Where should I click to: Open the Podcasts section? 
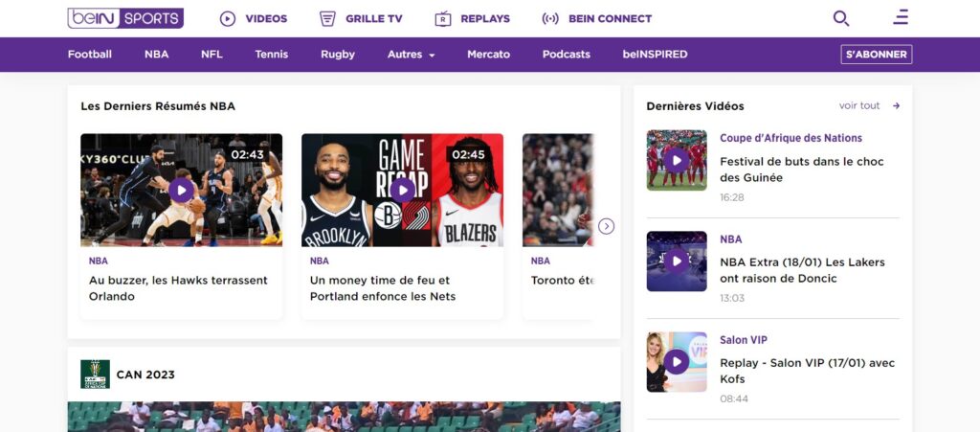click(x=567, y=55)
